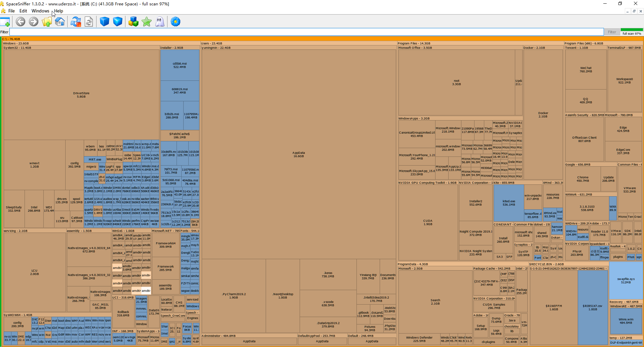The width and height of the screenshot is (644, 347).
Task: Select the $R1WIFFM 1.6GB block
Action: 554,308
